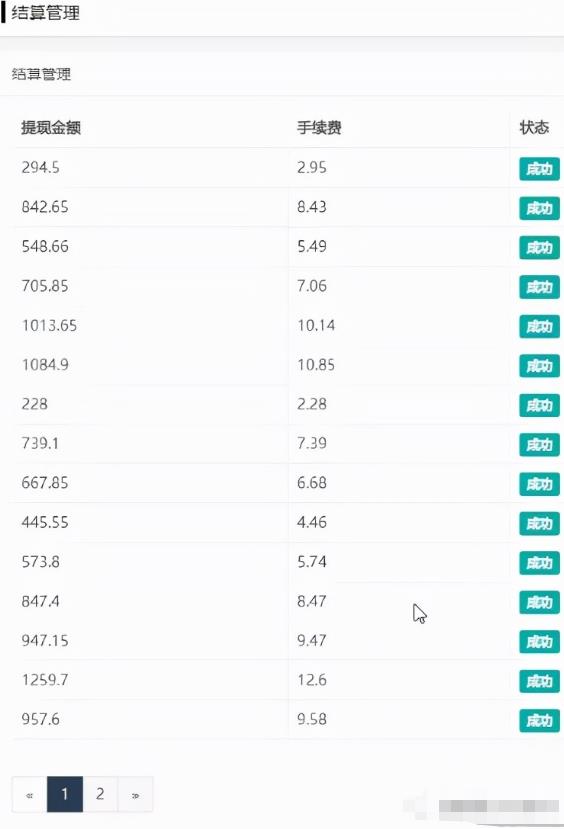Click the 提现金额 column header
Viewport: 564px width, 829px height.
(51, 127)
